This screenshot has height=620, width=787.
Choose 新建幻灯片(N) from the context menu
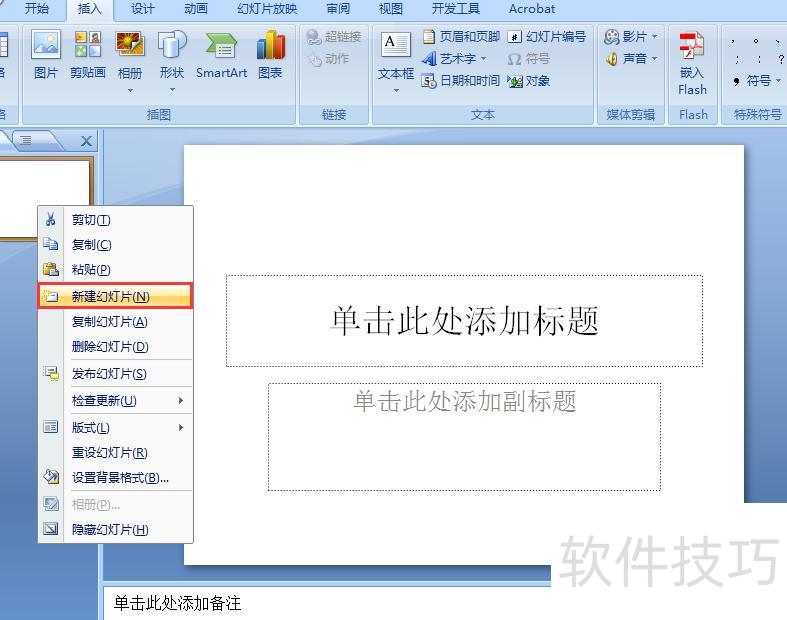[x=115, y=296]
